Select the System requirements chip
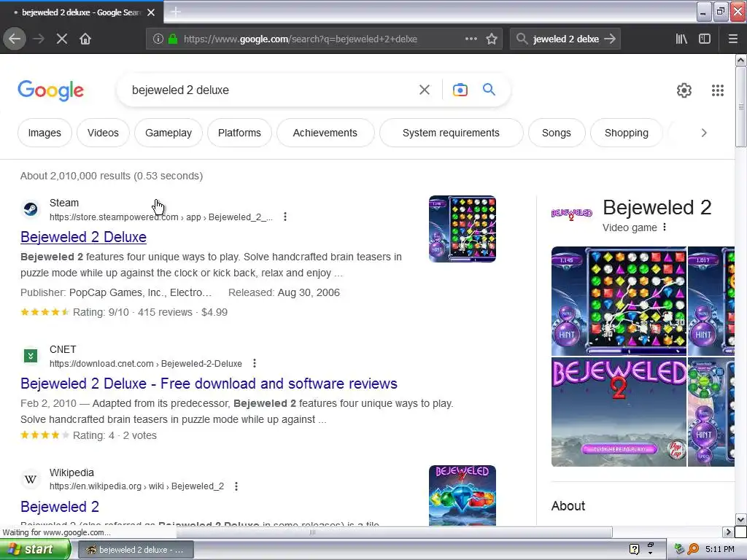 pos(451,133)
